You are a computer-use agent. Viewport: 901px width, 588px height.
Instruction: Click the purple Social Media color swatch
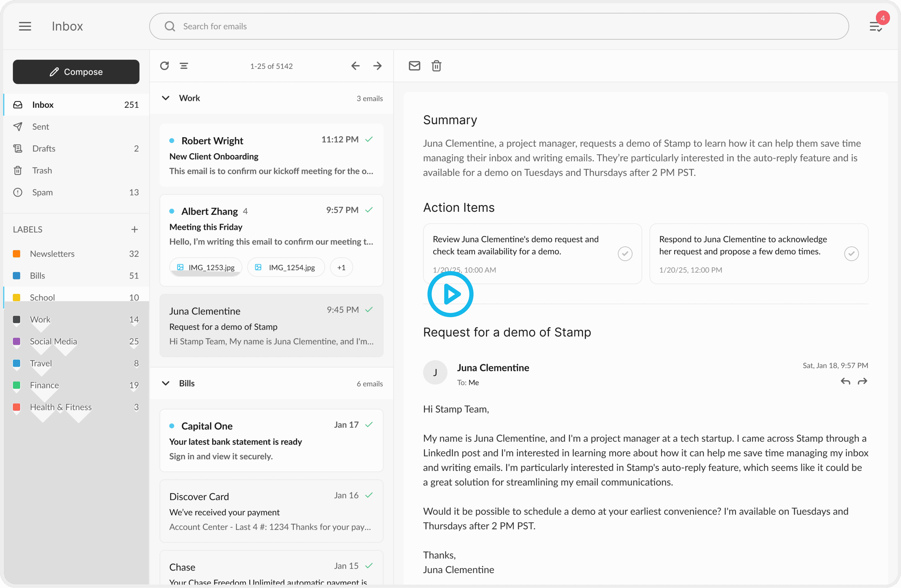coord(17,342)
